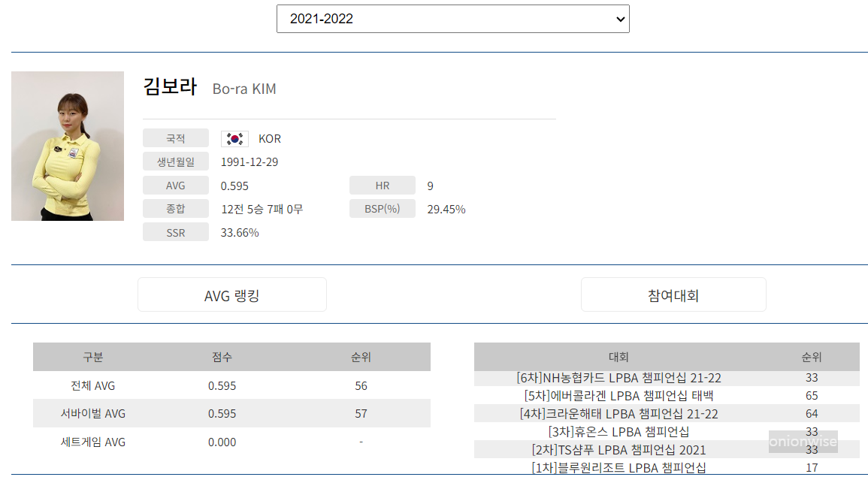Open the 2021-2022 season dropdown
This screenshot has height=483, width=868.
(x=451, y=18)
